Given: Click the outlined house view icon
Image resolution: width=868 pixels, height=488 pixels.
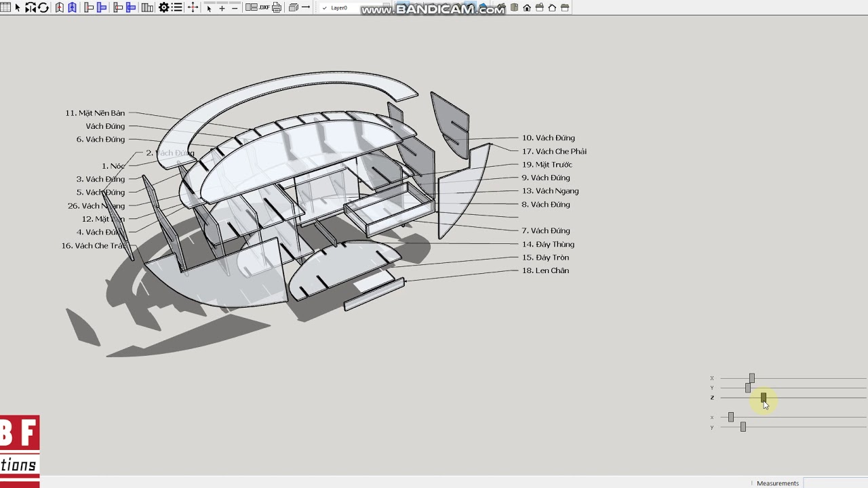Looking at the screenshot, I should pos(552,7).
